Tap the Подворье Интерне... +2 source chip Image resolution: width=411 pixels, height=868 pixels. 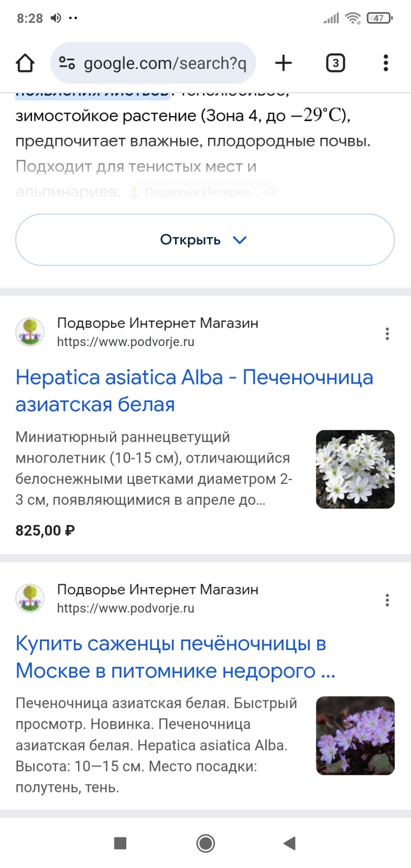(203, 192)
